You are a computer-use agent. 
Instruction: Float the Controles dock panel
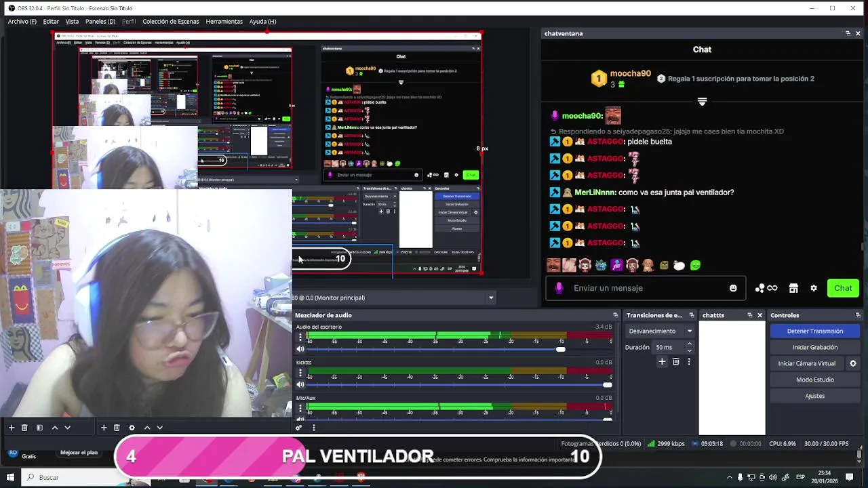tap(859, 315)
